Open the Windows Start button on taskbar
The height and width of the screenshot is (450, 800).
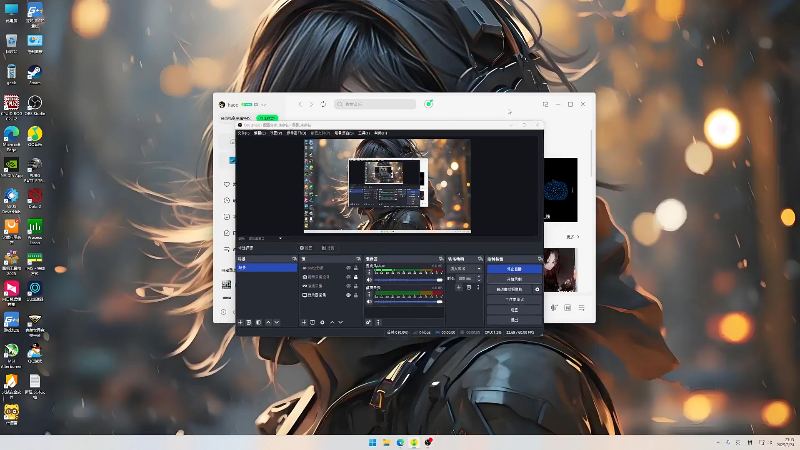coord(372,442)
